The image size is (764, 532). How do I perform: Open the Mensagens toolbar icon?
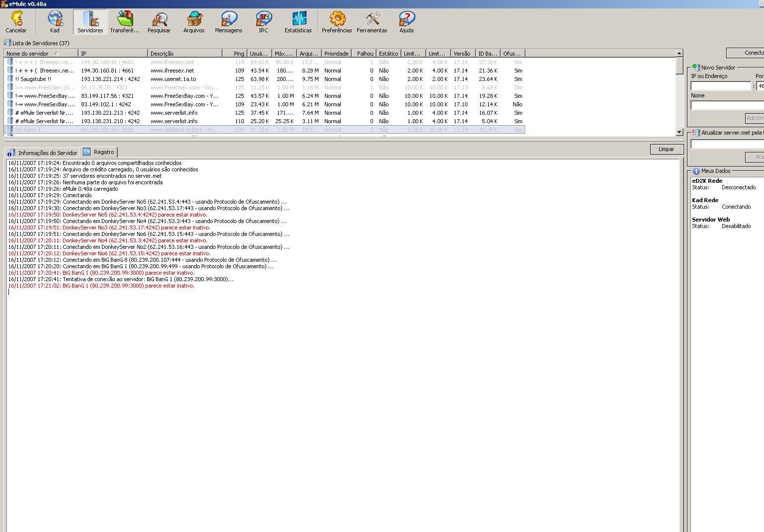coord(229,22)
